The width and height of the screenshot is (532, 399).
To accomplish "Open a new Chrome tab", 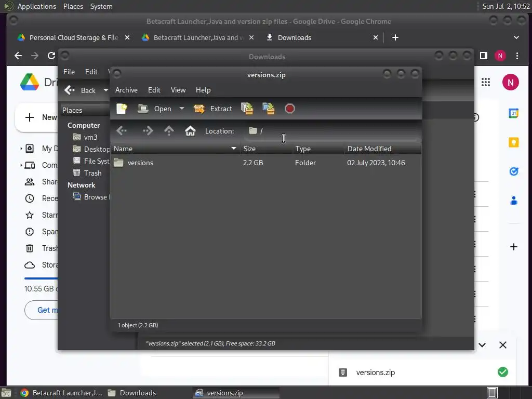I will coord(395,37).
